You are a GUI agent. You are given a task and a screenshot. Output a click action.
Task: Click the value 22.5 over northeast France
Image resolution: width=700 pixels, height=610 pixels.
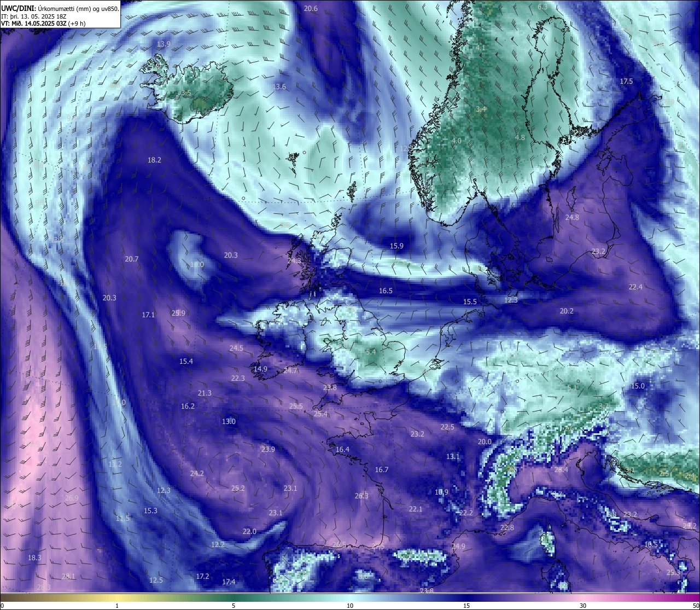(x=447, y=427)
